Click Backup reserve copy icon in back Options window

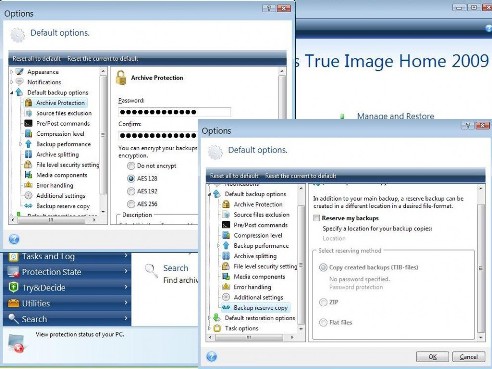(x=29, y=206)
